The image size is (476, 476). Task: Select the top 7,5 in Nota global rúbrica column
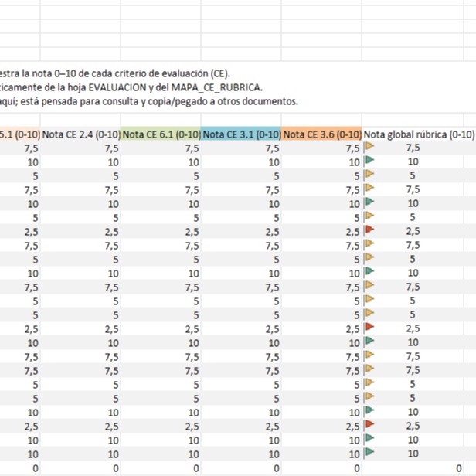[413, 148]
